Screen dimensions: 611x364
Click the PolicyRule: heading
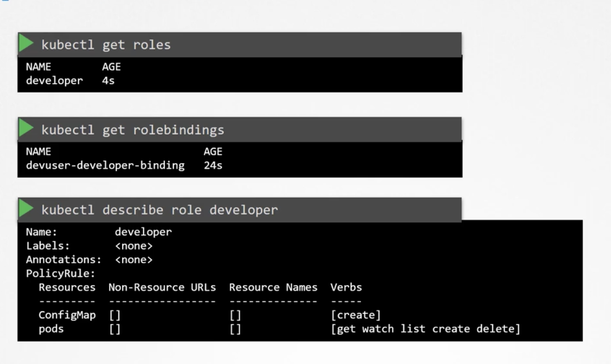(61, 273)
